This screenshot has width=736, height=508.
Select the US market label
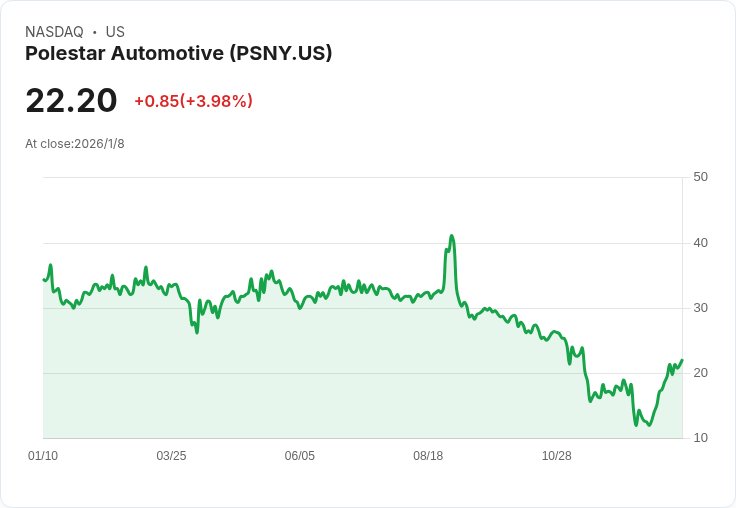click(x=115, y=32)
